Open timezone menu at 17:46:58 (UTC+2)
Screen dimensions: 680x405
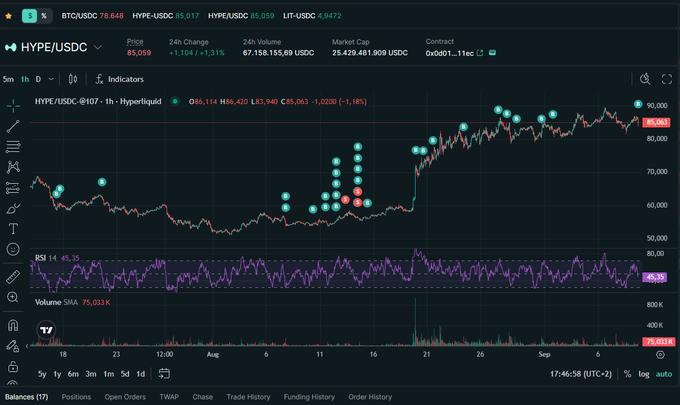pyautogui.click(x=581, y=374)
